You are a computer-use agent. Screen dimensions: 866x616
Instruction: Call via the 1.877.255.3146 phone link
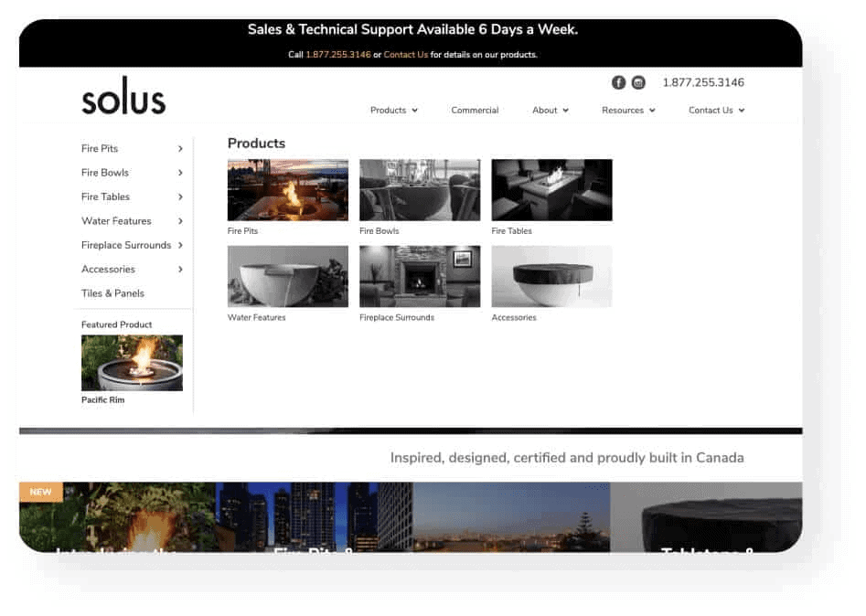[x=702, y=82]
